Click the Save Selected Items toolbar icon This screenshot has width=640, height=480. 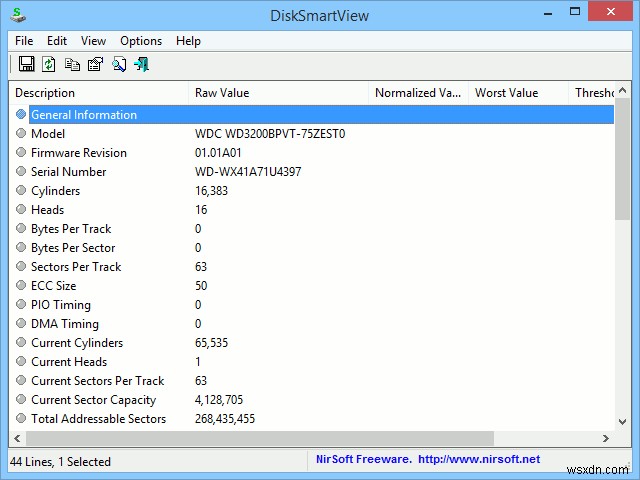(27, 64)
